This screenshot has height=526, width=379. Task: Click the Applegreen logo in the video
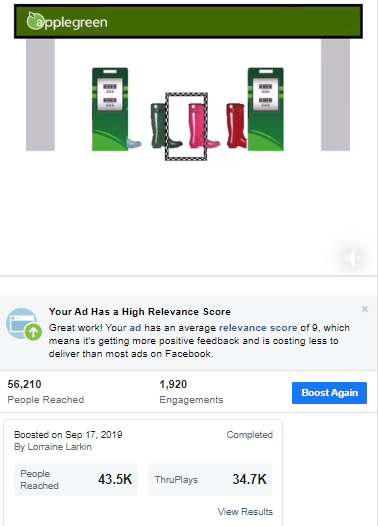[x=67, y=21]
